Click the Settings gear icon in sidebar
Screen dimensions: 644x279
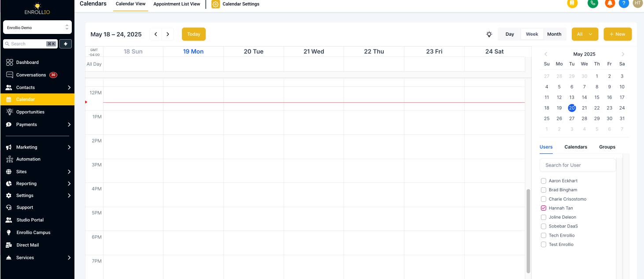(9, 195)
